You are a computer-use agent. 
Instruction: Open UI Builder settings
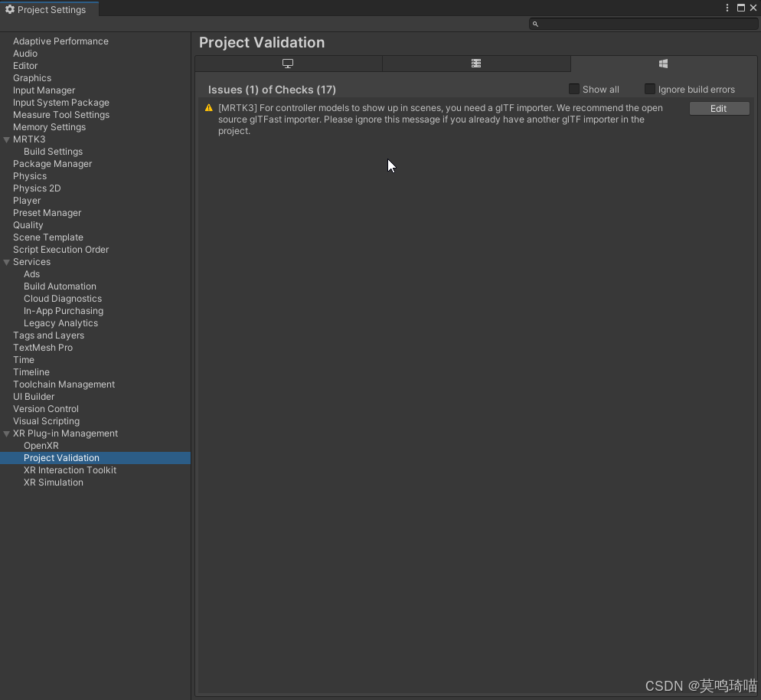[x=34, y=397]
